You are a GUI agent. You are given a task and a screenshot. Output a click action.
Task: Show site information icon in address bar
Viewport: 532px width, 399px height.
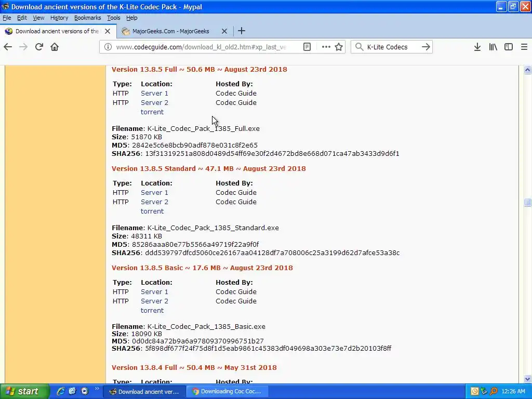click(x=108, y=47)
